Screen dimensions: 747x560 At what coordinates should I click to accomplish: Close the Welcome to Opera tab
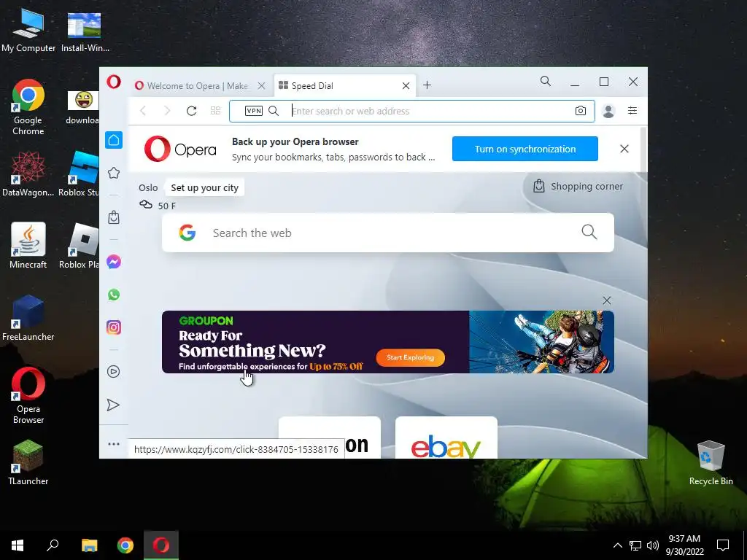tap(261, 86)
